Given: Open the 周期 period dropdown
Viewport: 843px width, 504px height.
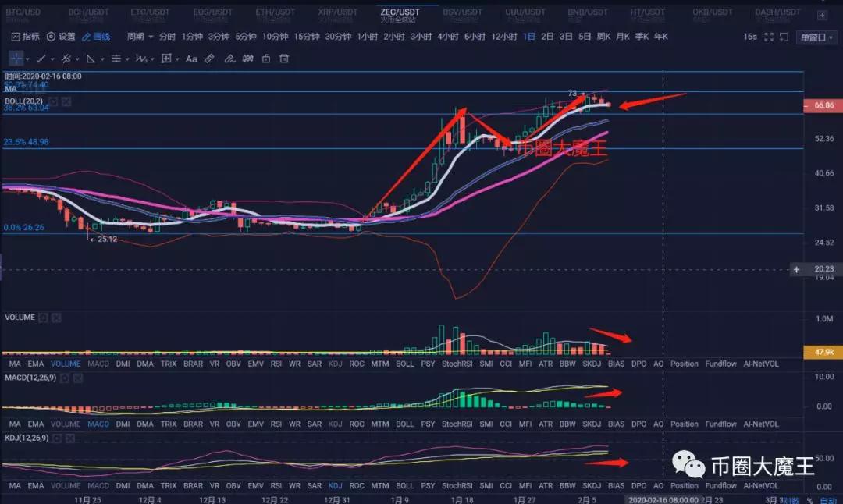Looking at the screenshot, I should [x=140, y=37].
